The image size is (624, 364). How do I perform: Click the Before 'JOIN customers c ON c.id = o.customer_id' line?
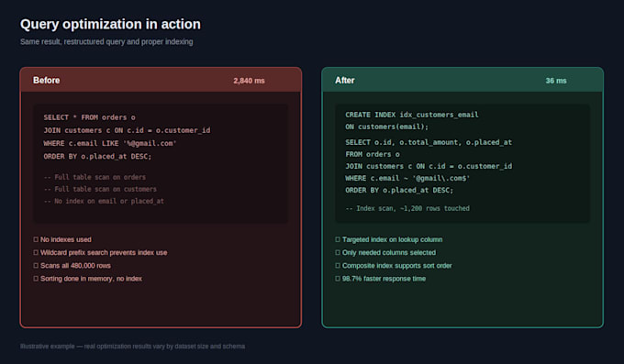click(x=127, y=130)
